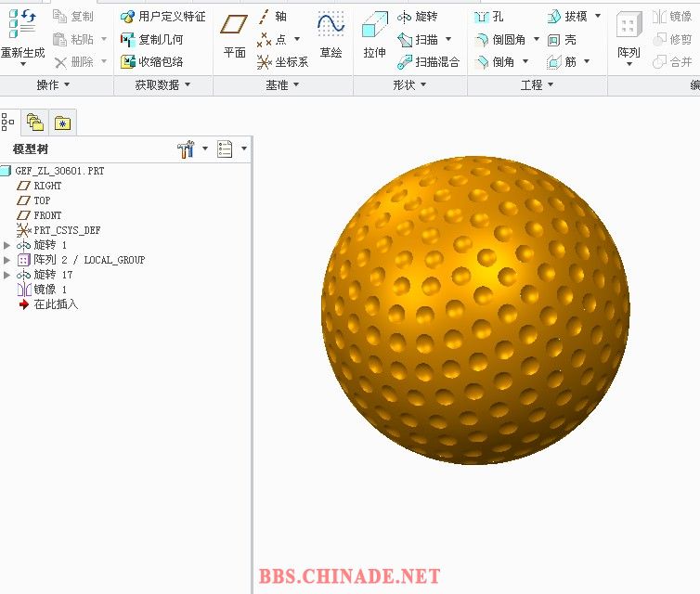The image size is (700, 594).
Task: Click the Mirror (镜像) ribbon tool
Action: tap(672, 17)
